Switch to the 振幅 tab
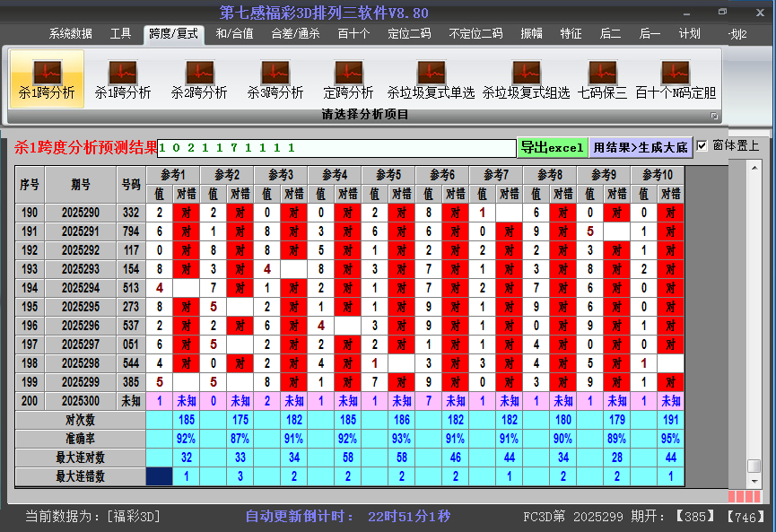The width and height of the screenshot is (776, 532). 532,34
